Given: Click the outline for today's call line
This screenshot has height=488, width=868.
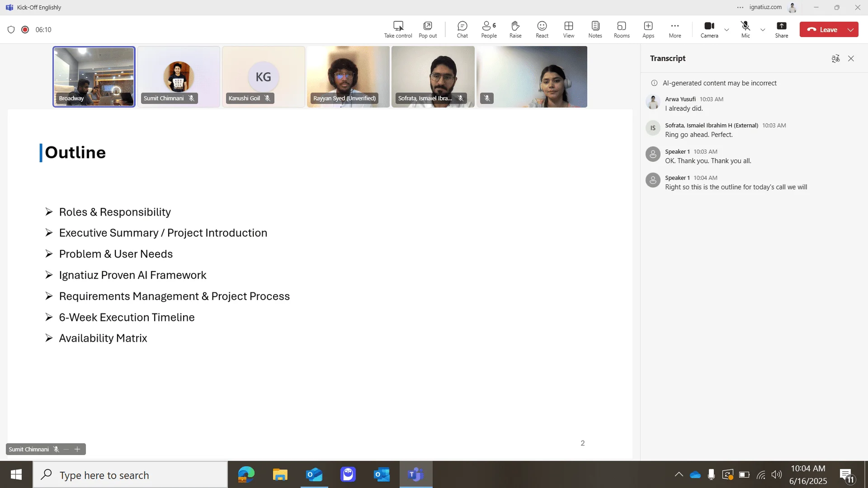Looking at the screenshot, I should click(736, 187).
